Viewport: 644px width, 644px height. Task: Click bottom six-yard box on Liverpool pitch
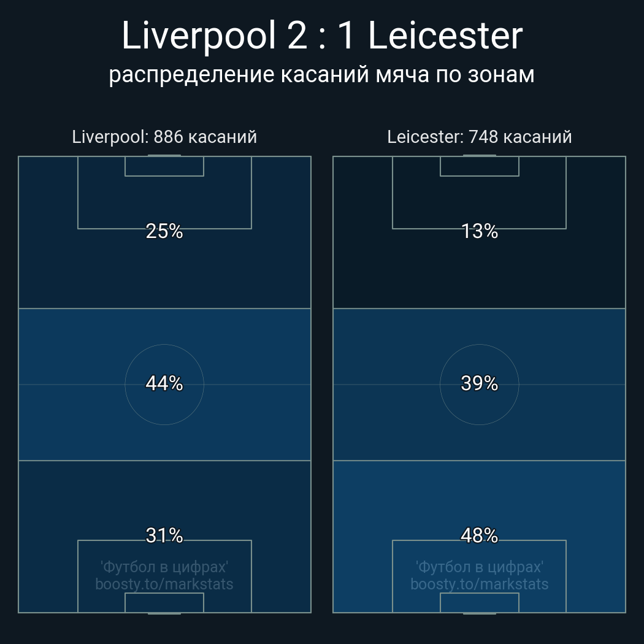pos(164,602)
